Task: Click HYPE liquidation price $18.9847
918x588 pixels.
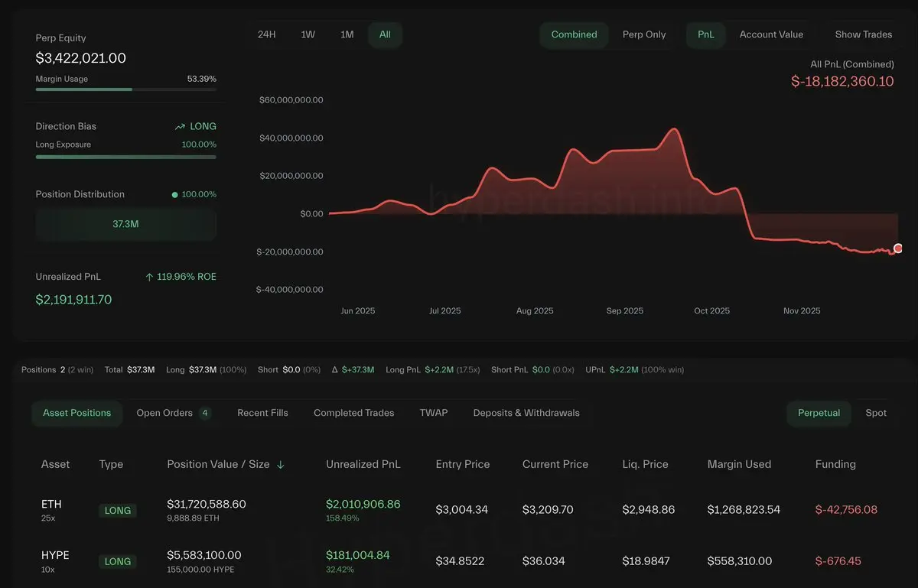Action: point(646,561)
